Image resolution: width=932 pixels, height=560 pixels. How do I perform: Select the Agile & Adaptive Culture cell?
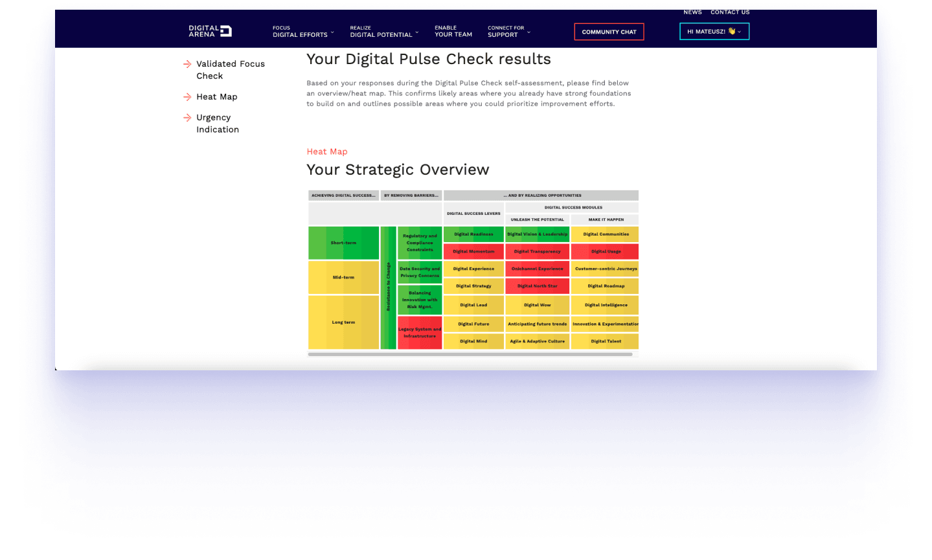click(x=537, y=341)
